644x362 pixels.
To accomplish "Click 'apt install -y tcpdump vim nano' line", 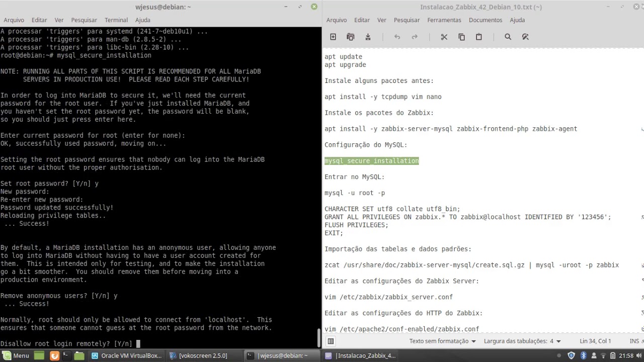I will [x=383, y=97].
